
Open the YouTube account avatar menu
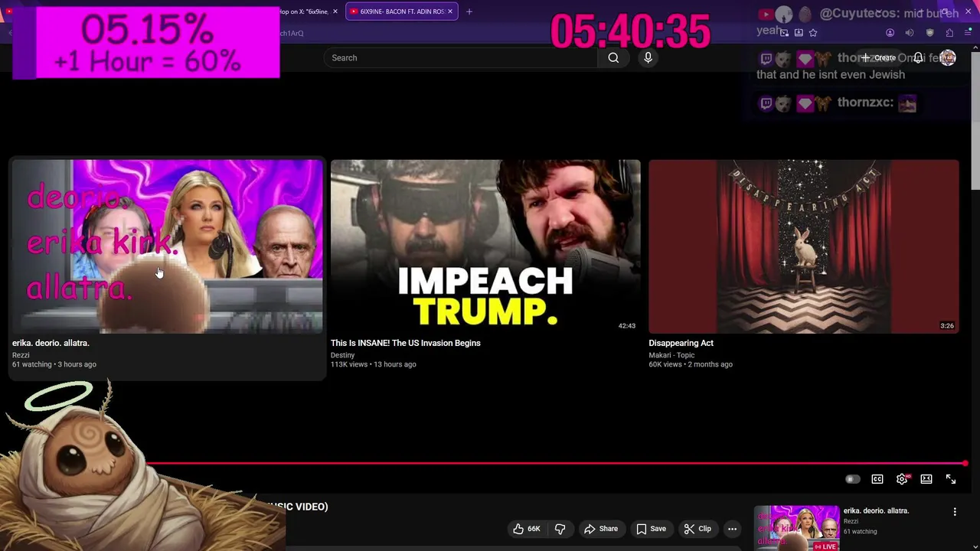pyautogui.click(x=948, y=57)
